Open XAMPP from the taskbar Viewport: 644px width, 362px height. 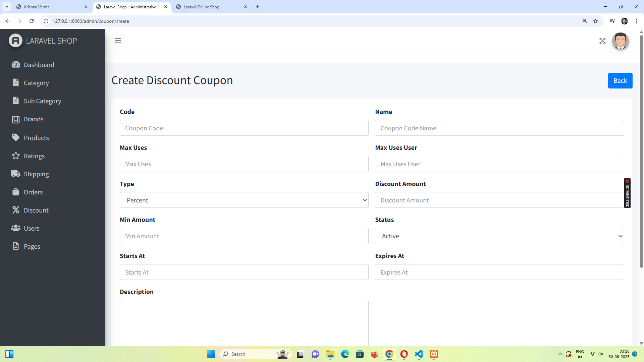(x=434, y=354)
